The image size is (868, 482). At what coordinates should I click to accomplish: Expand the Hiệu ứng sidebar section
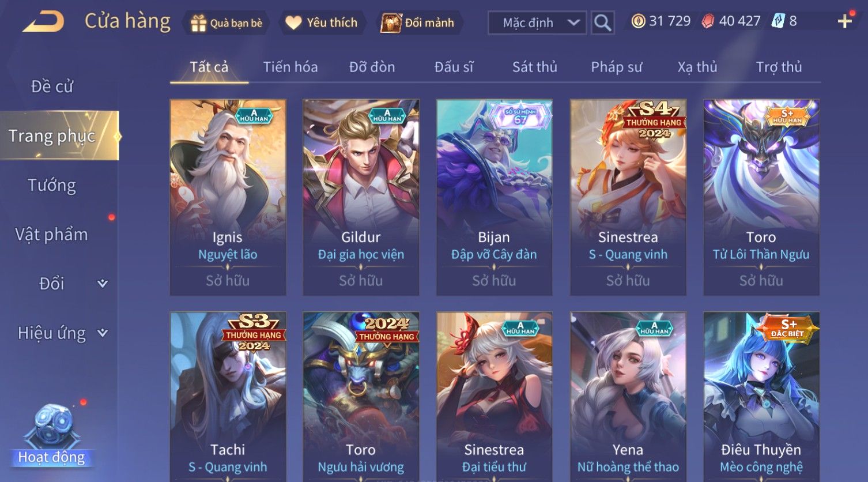(102, 333)
